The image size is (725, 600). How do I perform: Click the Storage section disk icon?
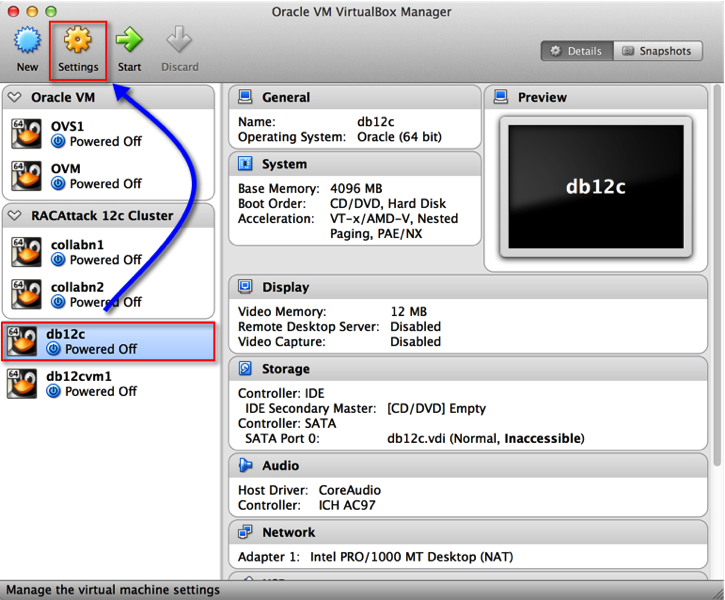point(245,368)
